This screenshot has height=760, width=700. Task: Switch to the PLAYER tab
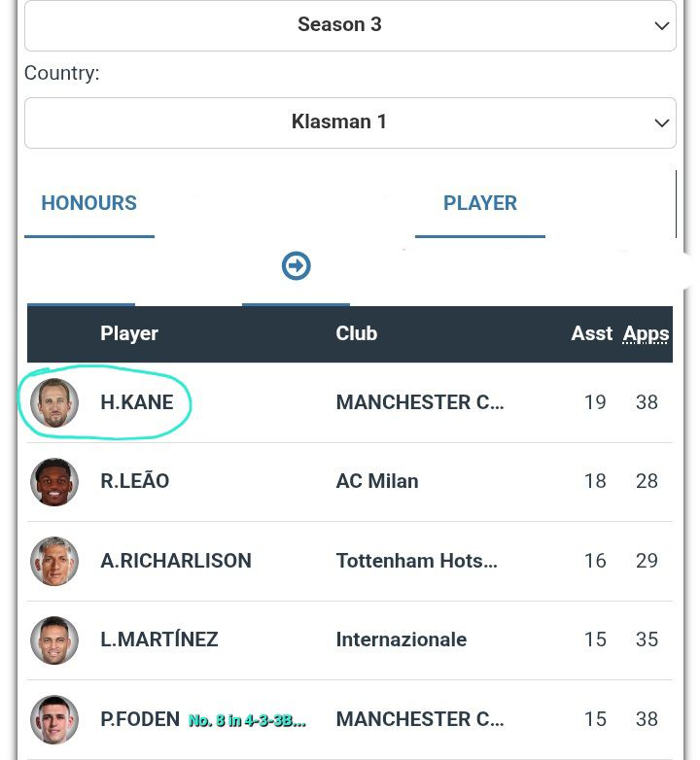click(x=479, y=203)
